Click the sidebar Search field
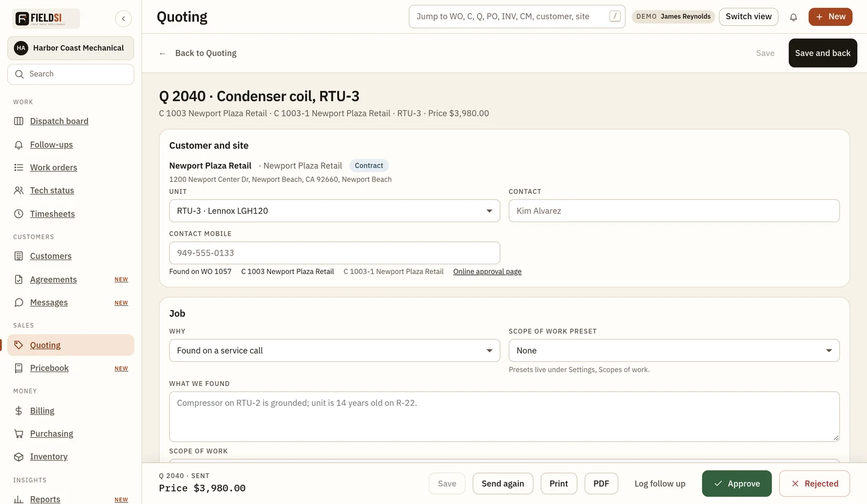Viewport: 867px width, 504px height. point(70,74)
